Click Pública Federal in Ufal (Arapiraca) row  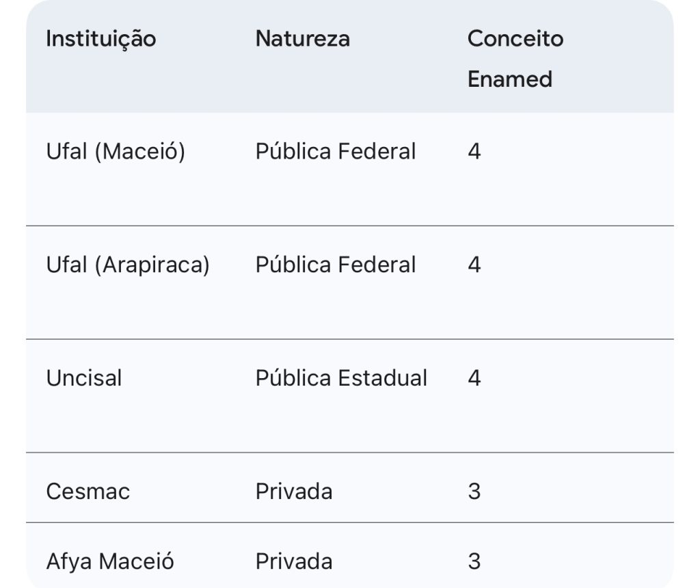coord(336,265)
